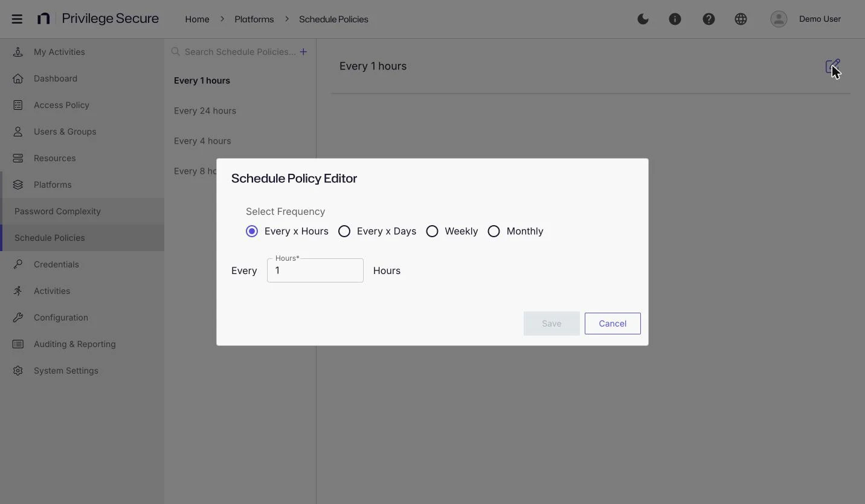Image resolution: width=865 pixels, height=504 pixels.
Task: Click the Credentials key icon
Action: pyautogui.click(x=18, y=264)
